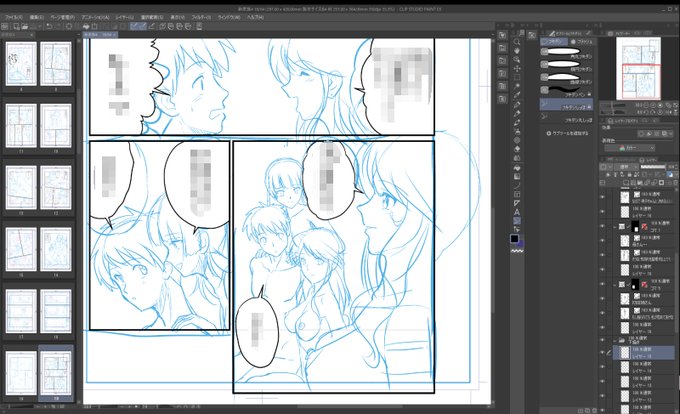Select the Fill bucket tool
Image resolution: width=680 pixels, height=414 pixels.
click(x=517, y=167)
